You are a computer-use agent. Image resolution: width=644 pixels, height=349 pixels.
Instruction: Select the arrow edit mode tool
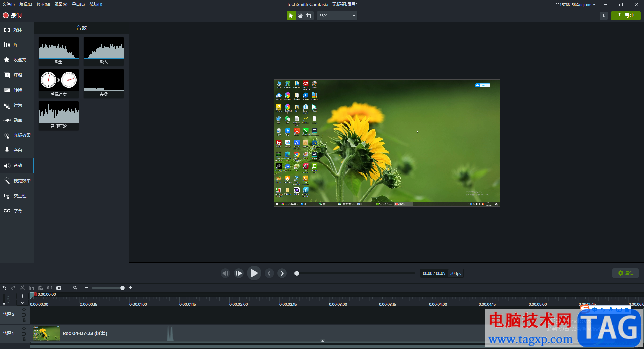click(291, 16)
